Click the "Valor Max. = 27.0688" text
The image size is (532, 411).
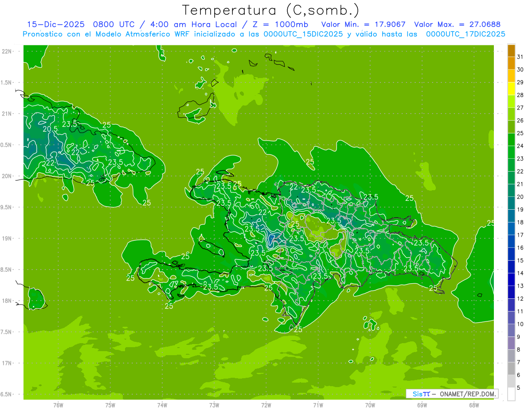point(457,24)
